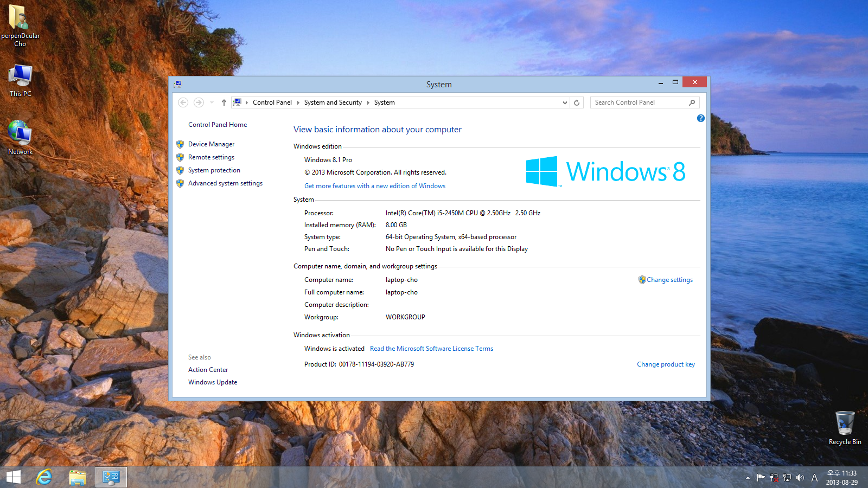Screen dimensions: 868x488
Task: Expand the chevron after Control Panel breadcrumb
Action: point(298,102)
